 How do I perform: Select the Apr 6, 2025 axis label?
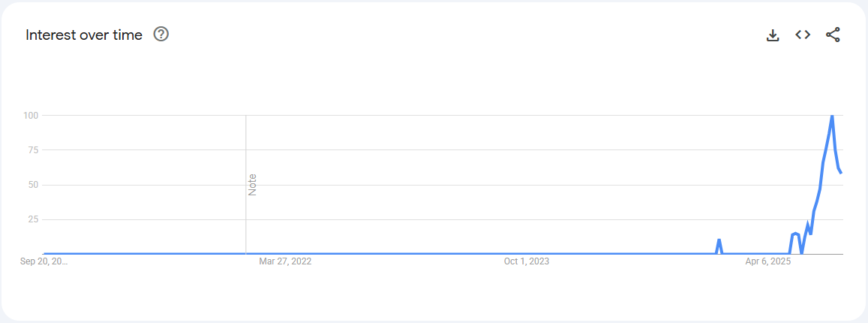coord(768,261)
